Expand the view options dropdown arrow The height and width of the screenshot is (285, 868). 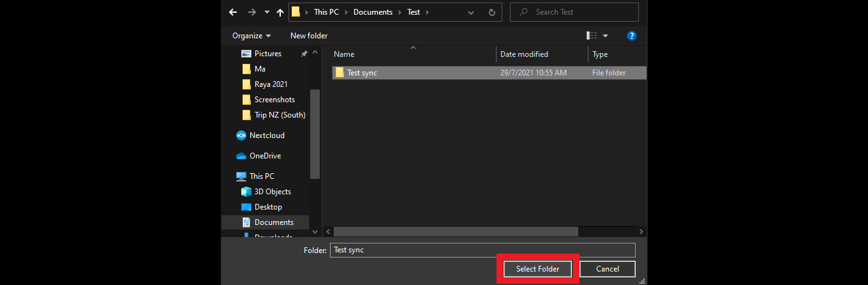605,36
